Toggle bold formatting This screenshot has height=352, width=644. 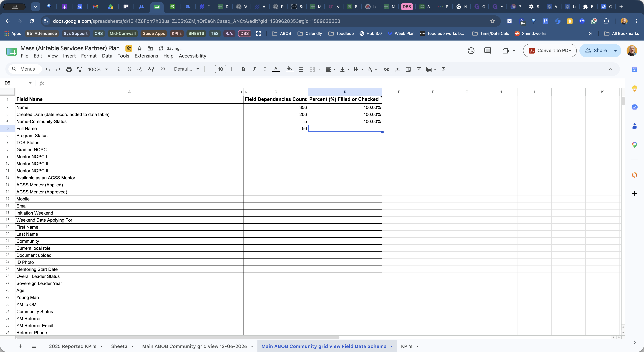pyautogui.click(x=243, y=69)
